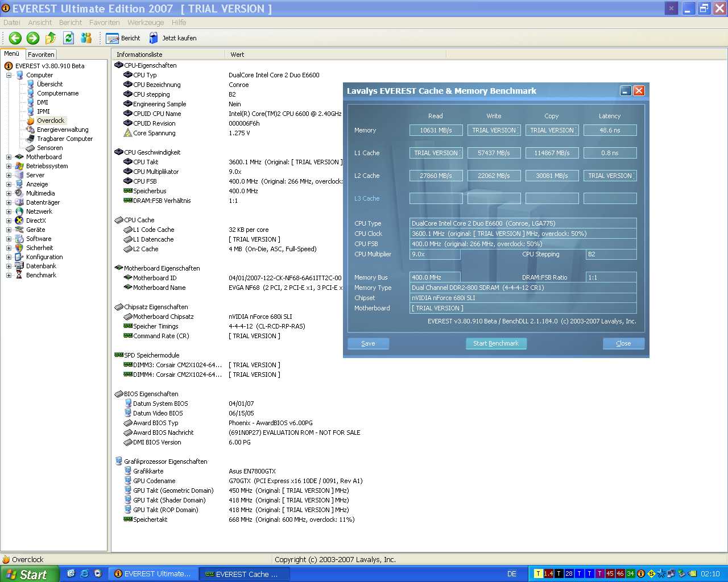Click the L2 Cache Copy 30081 MB/s field
728x582 pixels.
tap(552, 176)
